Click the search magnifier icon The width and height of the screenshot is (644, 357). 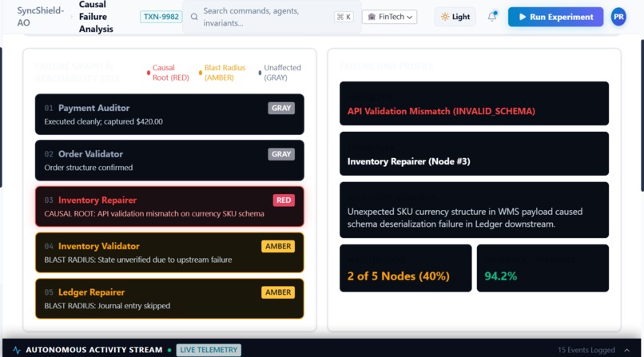click(194, 17)
